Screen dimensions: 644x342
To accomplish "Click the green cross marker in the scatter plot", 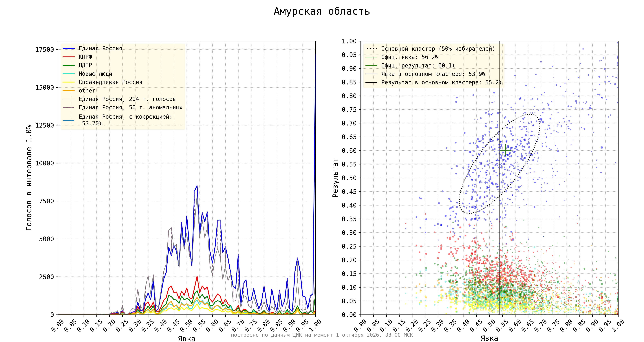I will [505, 150].
